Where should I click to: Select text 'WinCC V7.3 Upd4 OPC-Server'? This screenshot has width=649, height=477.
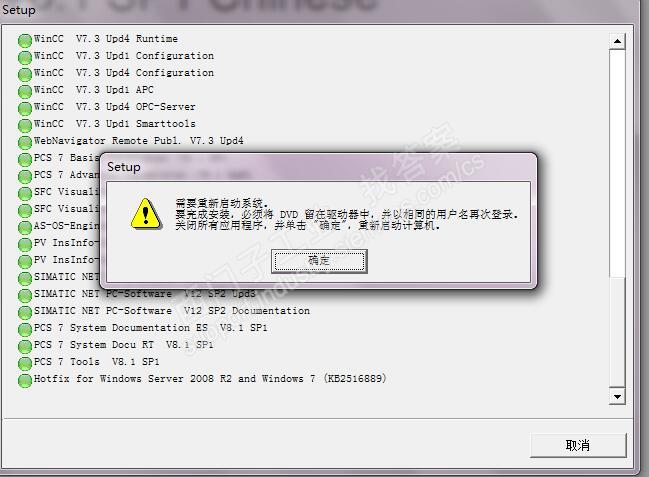click(x=115, y=106)
